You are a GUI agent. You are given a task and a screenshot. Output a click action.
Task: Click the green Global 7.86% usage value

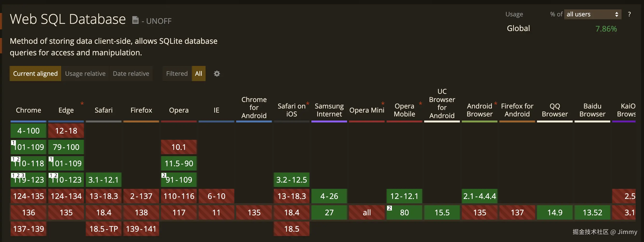[606, 29]
